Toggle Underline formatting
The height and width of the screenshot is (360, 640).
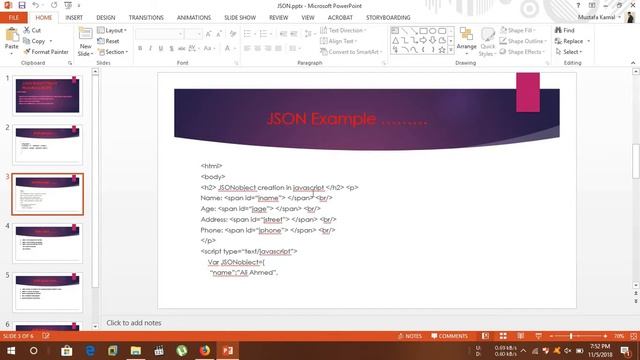161,49
